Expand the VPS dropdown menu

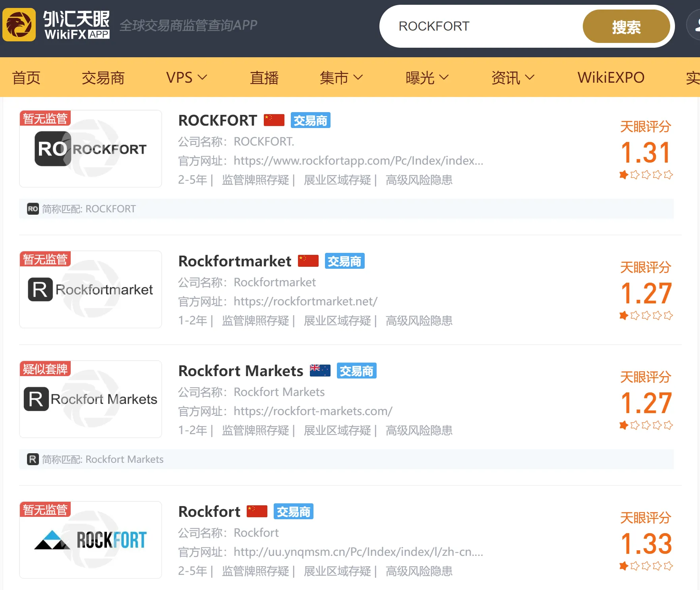click(187, 77)
